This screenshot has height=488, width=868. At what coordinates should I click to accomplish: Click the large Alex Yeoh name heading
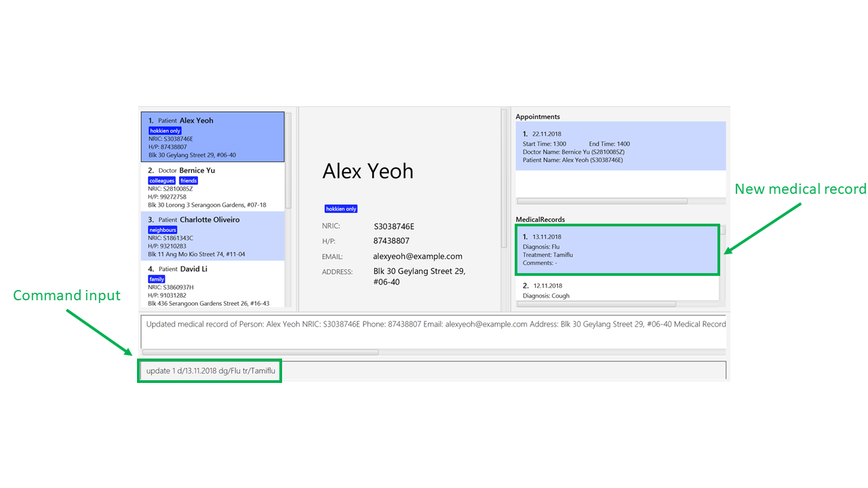point(368,171)
